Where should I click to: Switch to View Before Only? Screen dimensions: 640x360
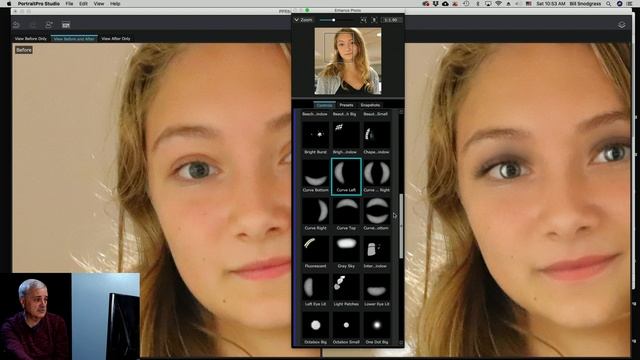tap(31, 38)
